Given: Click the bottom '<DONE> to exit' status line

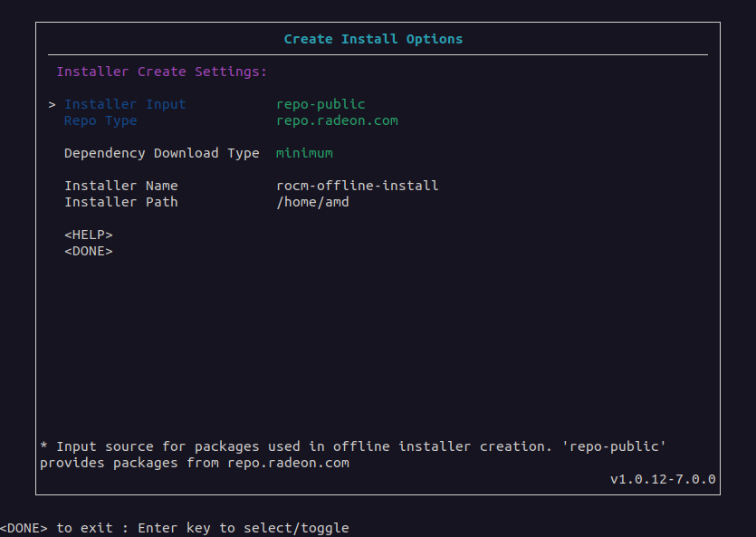Looking at the screenshot, I should coord(174,528).
